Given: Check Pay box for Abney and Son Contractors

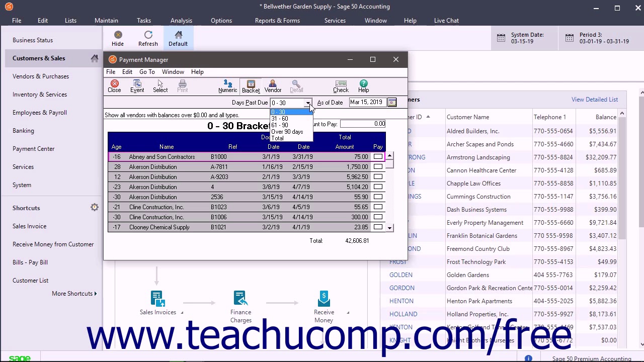Looking at the screenshot, I should (378, 157).
